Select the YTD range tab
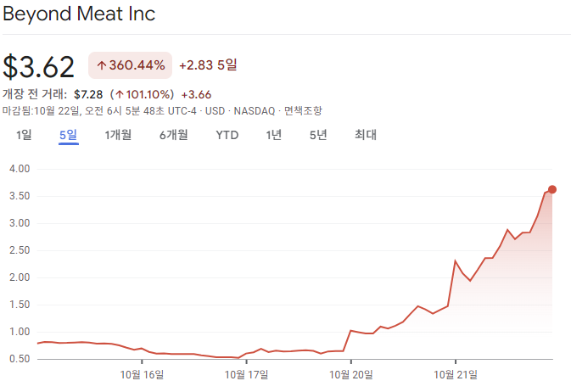This screenshot has width=571, height=392. click(227, 135)
